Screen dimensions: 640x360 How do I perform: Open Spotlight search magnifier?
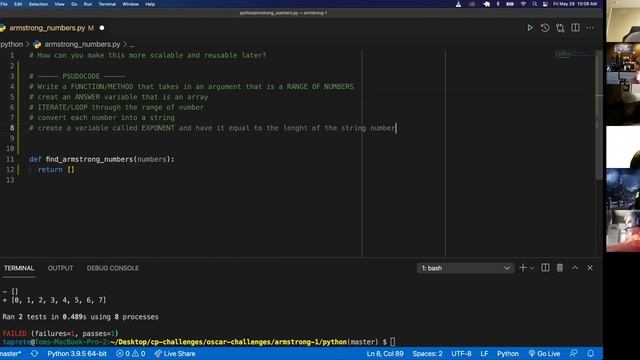(x=534, y=4)
